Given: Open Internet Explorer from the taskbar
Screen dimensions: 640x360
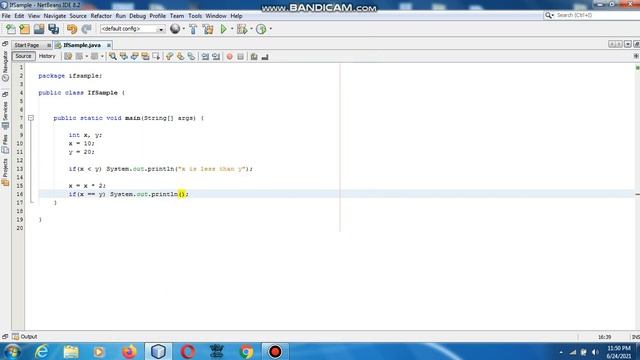Looking at the screenshot, I should [42, 351].
